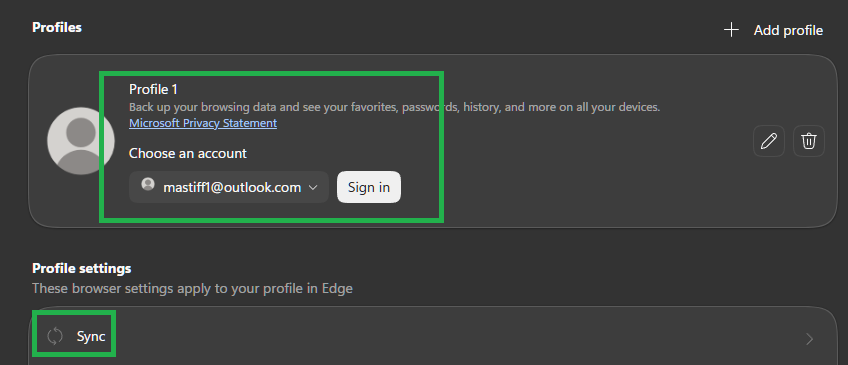The width and height of the screenshot is (848, 365).
Task: Open the Sync settings row
Action: tap(433, 338)
